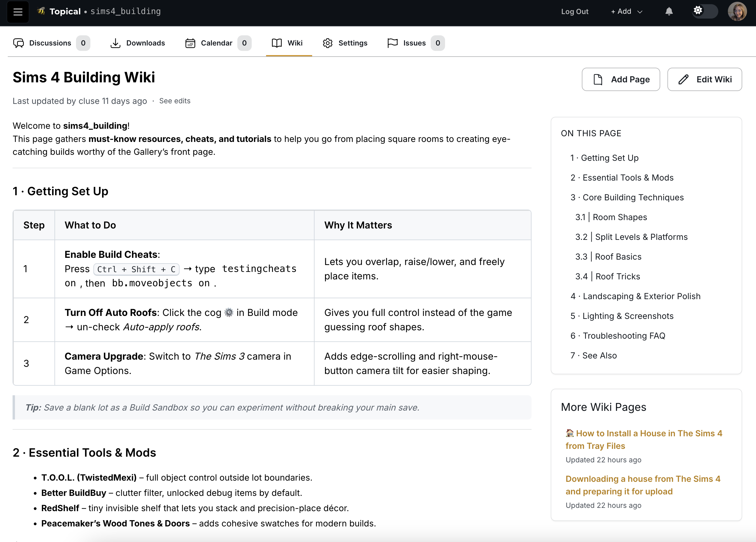Screen dimensions: 756x542
Task: Expand the + Add dropdown
Action: tap(626, 11)
